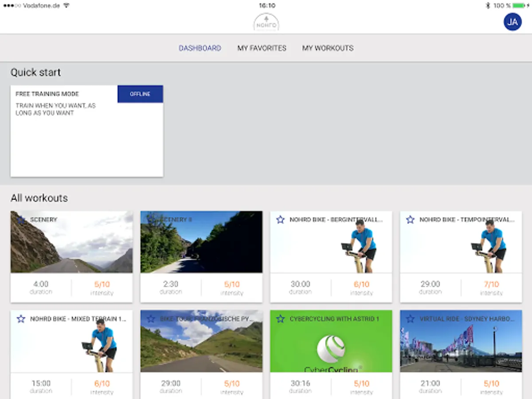Open the green CyberCycling thumbnail
532x399 pixels.
coord(331,341)
